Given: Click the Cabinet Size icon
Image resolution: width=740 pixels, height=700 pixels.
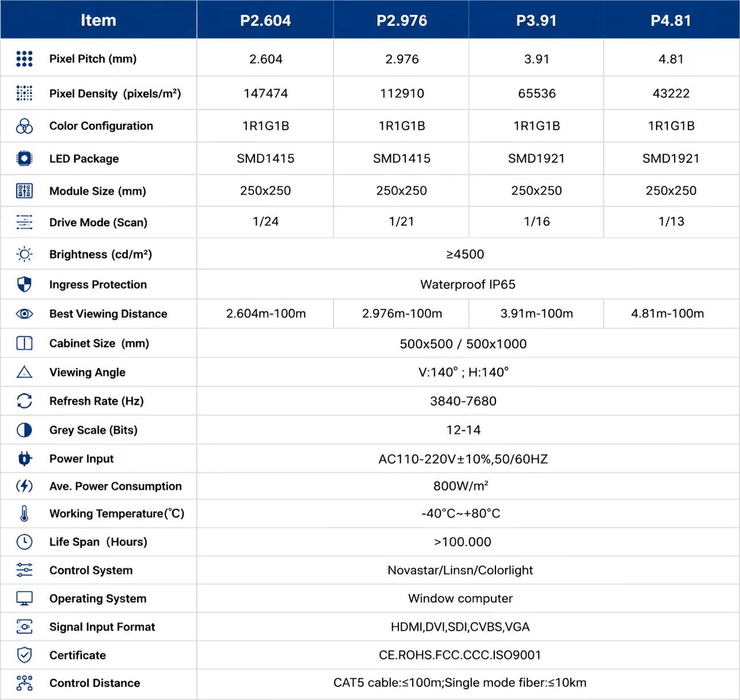Looking at the screenshot, I should tap(24, 343).
